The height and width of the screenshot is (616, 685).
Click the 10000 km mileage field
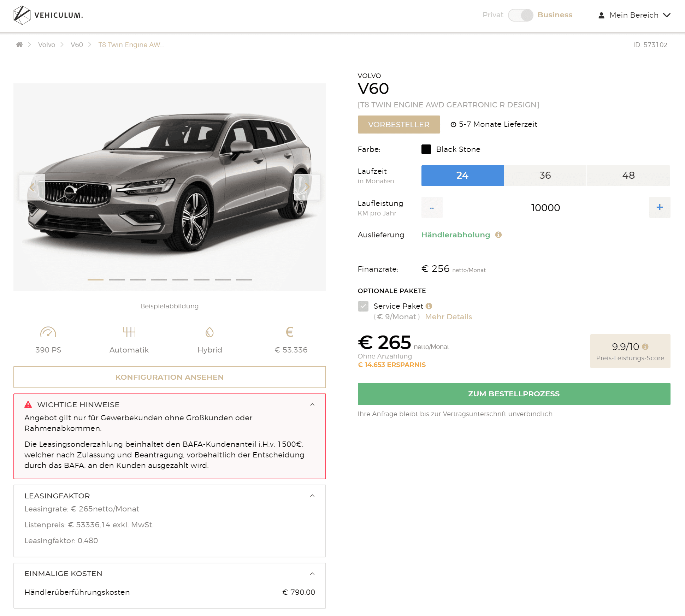[546, 207]
